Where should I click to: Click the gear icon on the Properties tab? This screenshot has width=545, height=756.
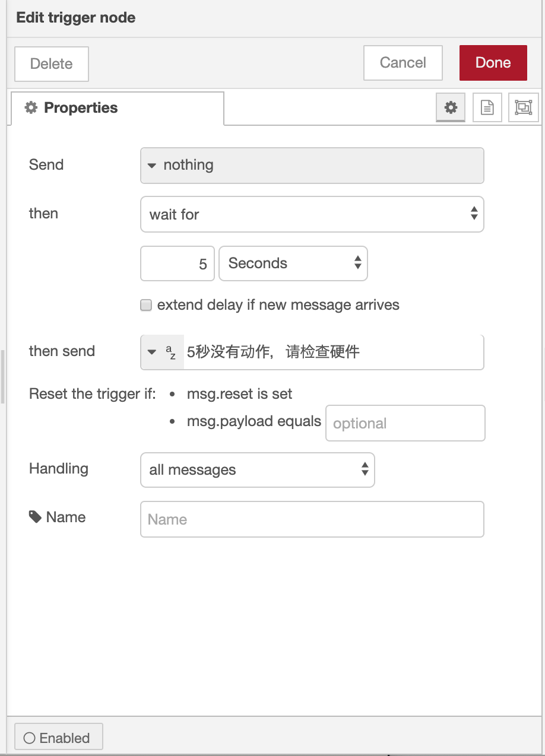[x=31, y=107]
